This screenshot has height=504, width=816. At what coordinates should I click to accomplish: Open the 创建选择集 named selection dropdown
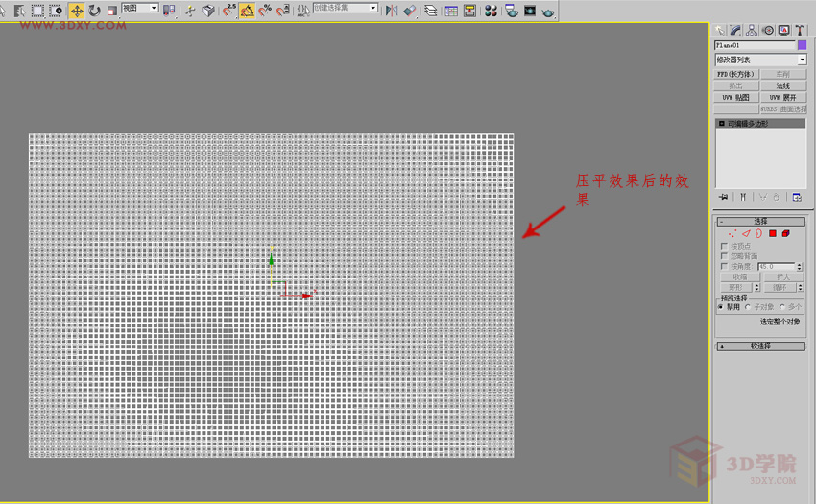[345, 8]
